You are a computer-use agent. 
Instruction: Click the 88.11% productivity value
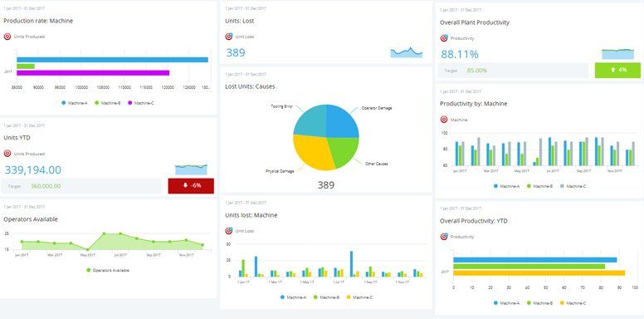[460, 54]
